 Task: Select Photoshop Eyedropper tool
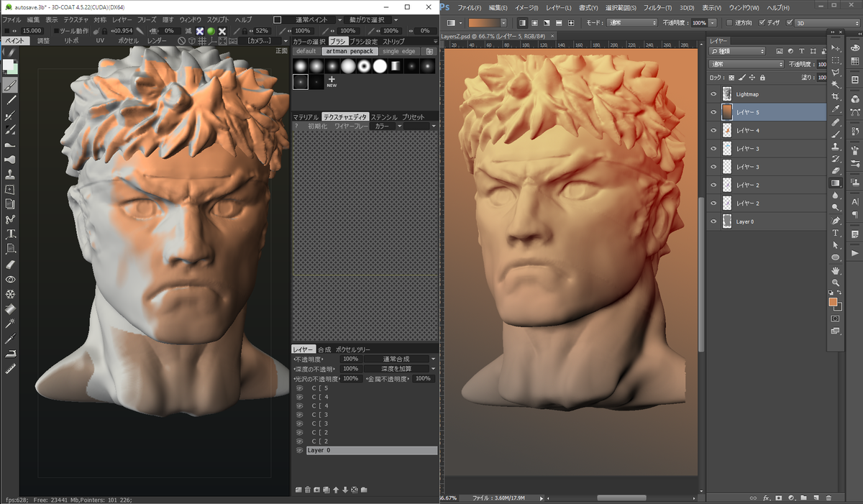point(835,109)
